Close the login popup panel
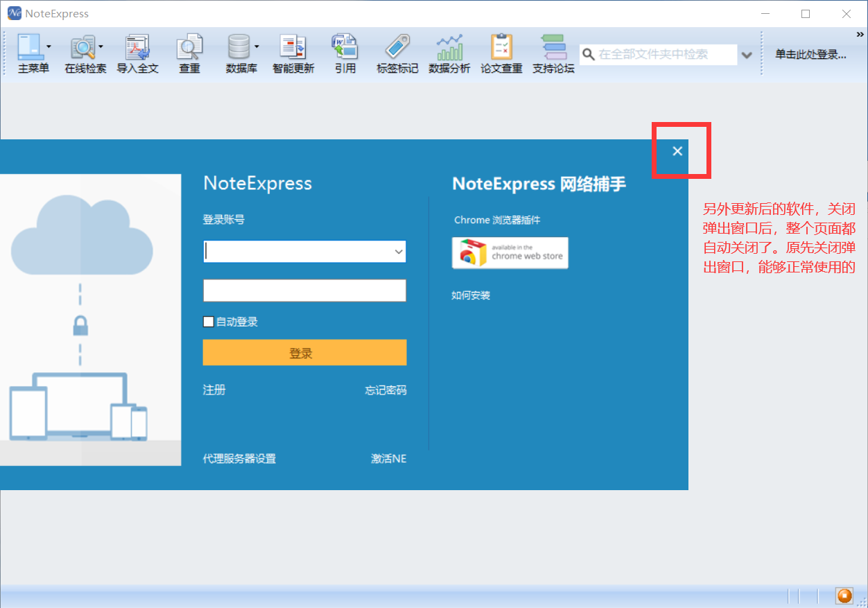868x608 pixels. pos(677,151)
